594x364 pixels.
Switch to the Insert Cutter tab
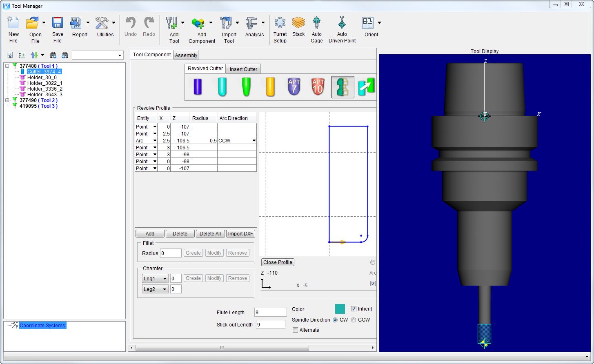pos(243,69)
